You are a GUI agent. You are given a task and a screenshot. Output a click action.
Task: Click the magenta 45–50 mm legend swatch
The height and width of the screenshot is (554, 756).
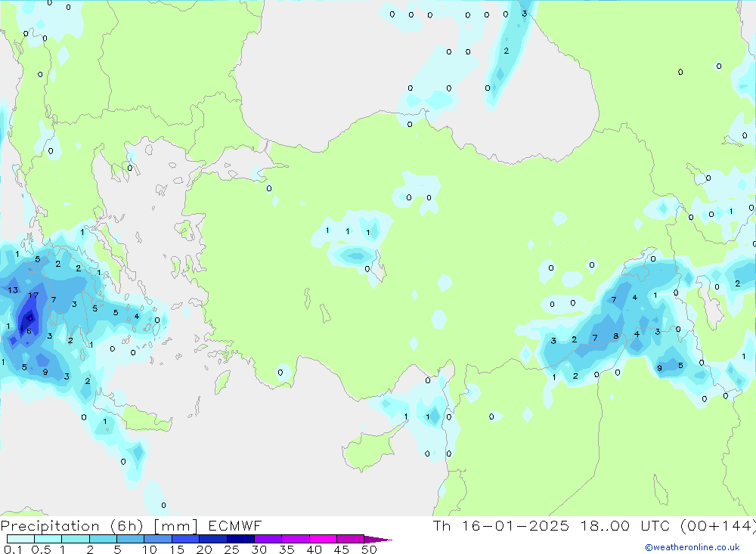pos(350,539)
